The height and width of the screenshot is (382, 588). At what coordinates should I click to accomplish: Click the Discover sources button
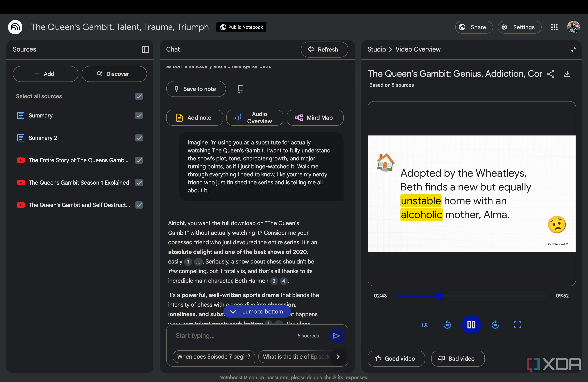(114, 74)
